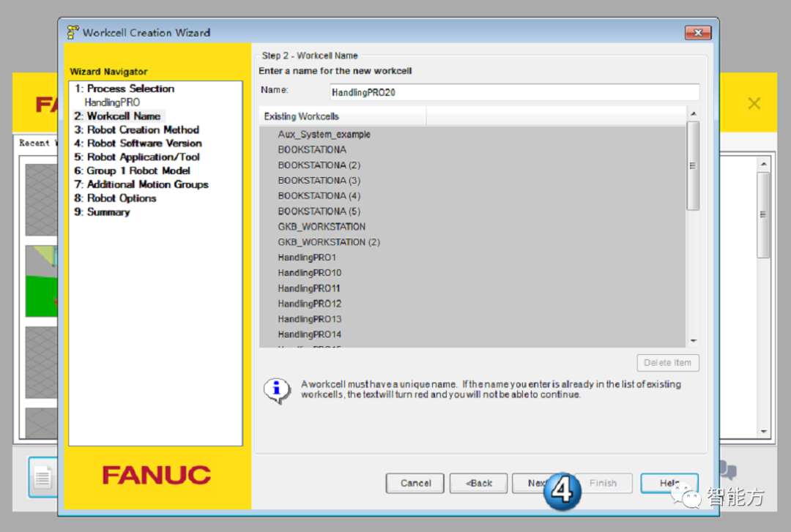Go to step 7: Additional Motion Groups
The image size is (791, 532).
(141, 184)
